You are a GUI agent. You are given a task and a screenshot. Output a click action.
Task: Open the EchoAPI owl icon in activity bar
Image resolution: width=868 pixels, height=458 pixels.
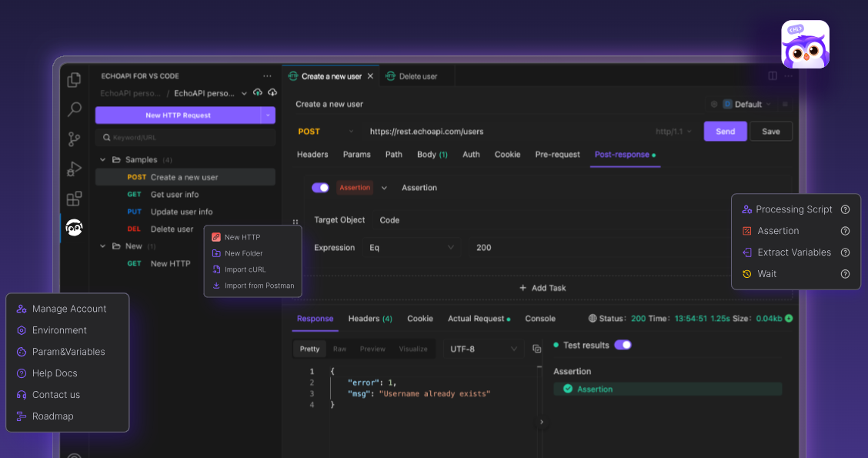click(x=74, y=228)
